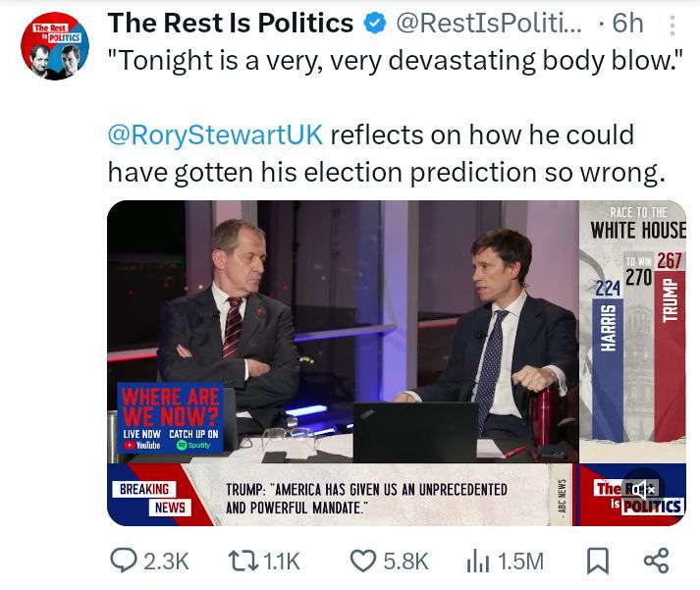Like the tweet with the heart

(363, 560)
